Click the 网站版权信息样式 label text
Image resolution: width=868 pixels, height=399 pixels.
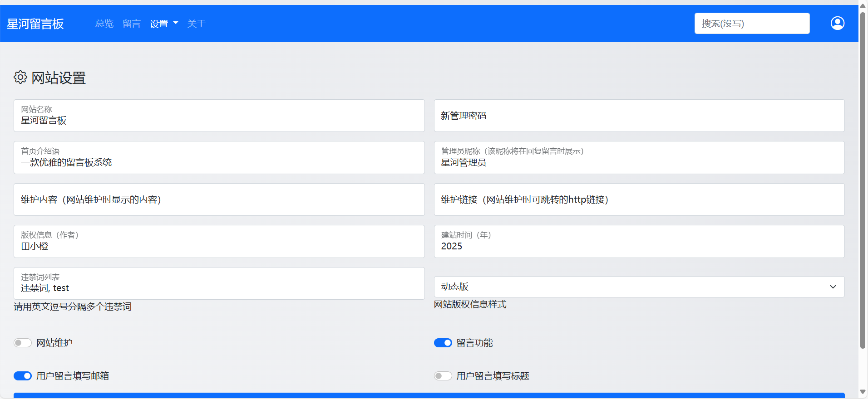point(470,304)
